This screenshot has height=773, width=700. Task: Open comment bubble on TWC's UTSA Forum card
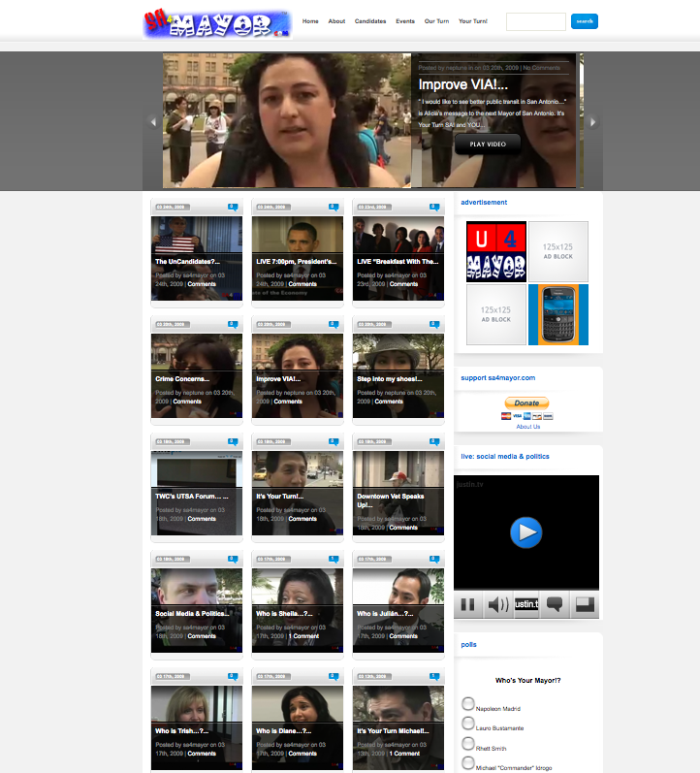[233, 441]
